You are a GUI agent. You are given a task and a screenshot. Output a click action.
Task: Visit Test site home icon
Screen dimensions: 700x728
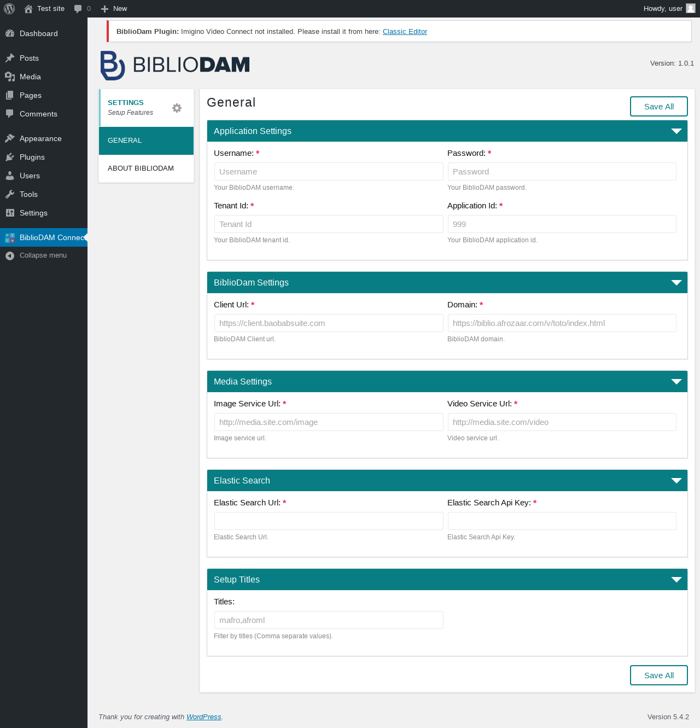28,9
